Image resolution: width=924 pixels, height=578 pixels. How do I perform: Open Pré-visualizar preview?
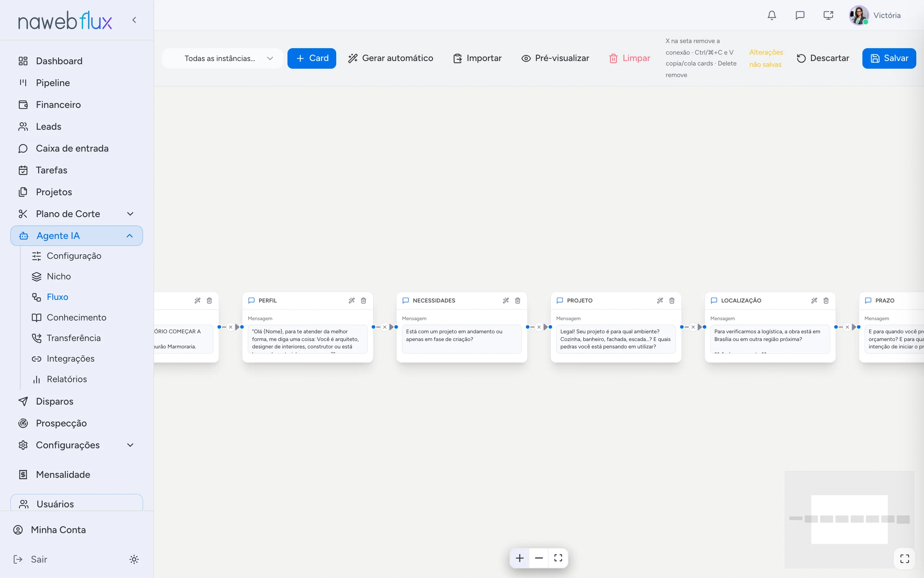point(555,59)
